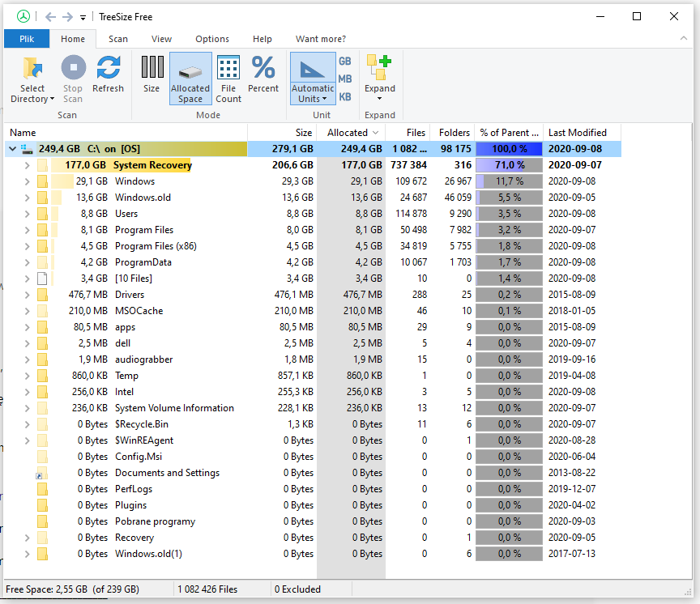Expand the [10 Files] entry
Viewport: 700px width, 604px height.
[x=28, y=279]
